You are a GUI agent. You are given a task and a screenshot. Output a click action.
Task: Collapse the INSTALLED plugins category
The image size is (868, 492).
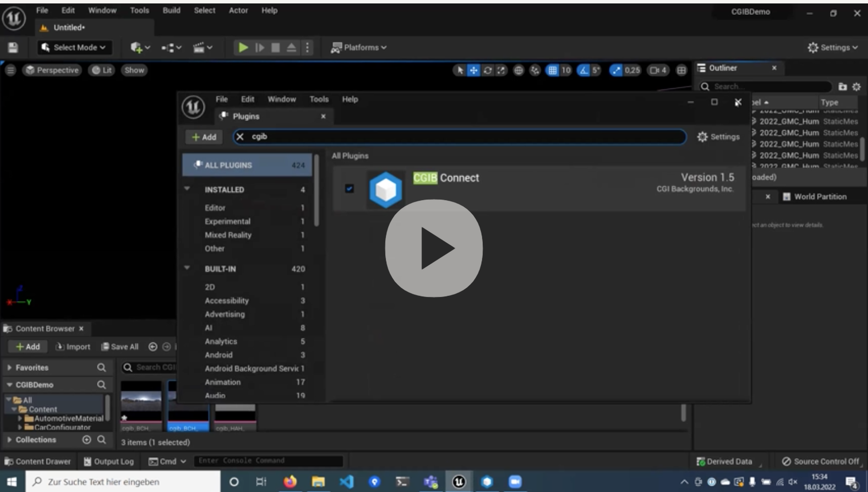[x=187, y=189]
